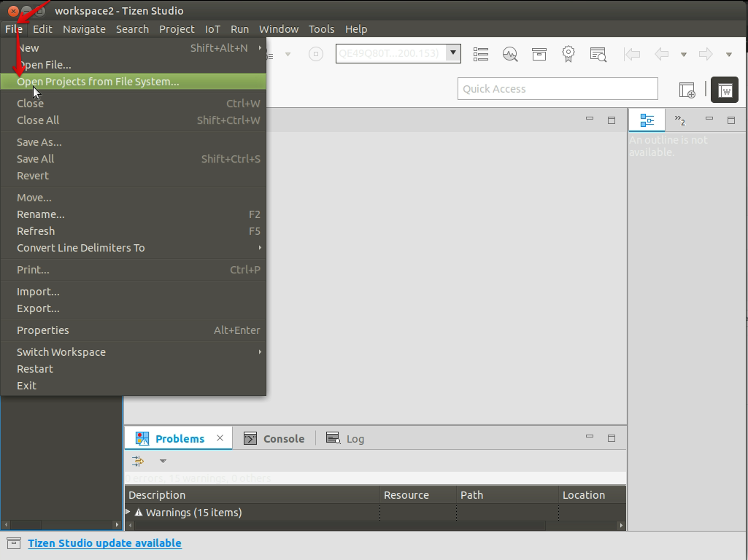Sort by Path column header
Image resolution: width=748 pixels, height=560 pixels.
(507, 494)
